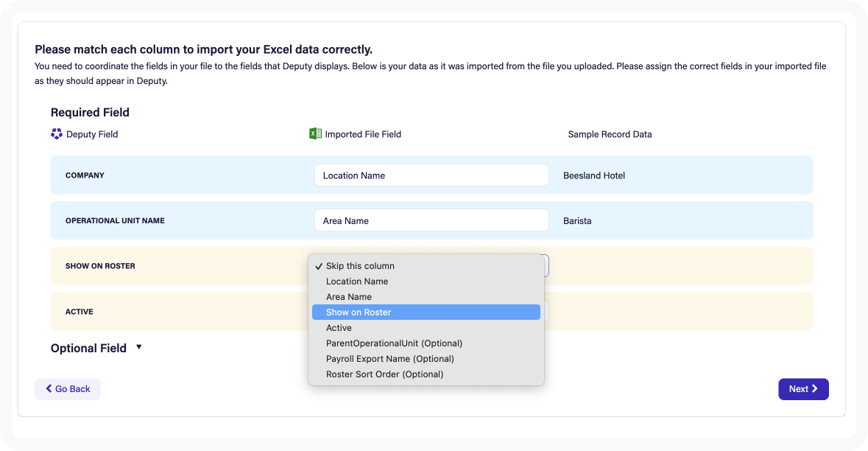The image size is (868, 451).
Task: Click the "Beesland Hotel" sample record text
Action: pos(593,175)
